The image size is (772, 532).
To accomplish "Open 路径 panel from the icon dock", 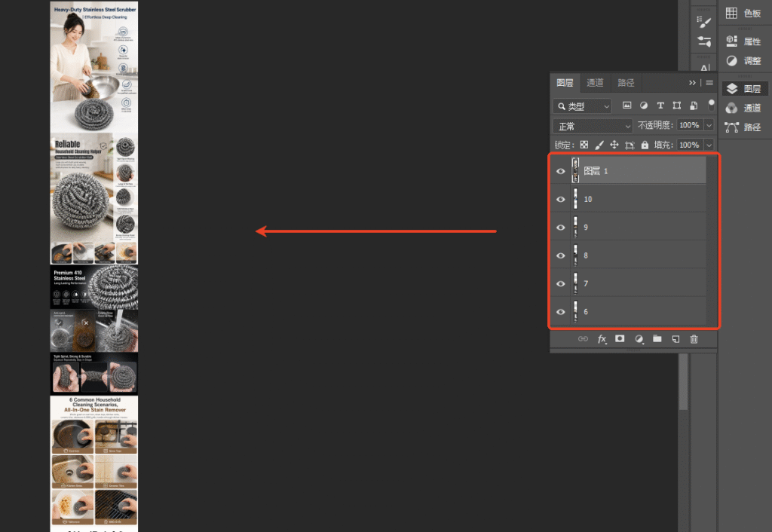I will click(743, 127).
